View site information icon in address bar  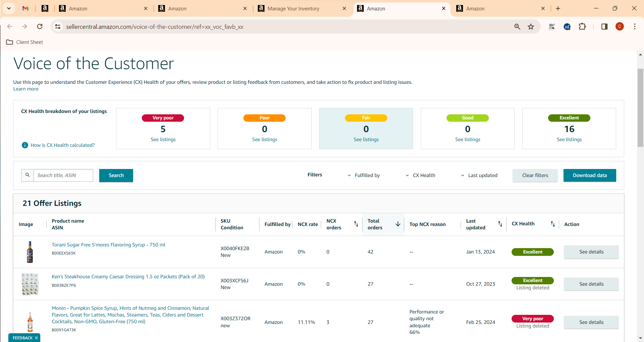pos(58,26)
